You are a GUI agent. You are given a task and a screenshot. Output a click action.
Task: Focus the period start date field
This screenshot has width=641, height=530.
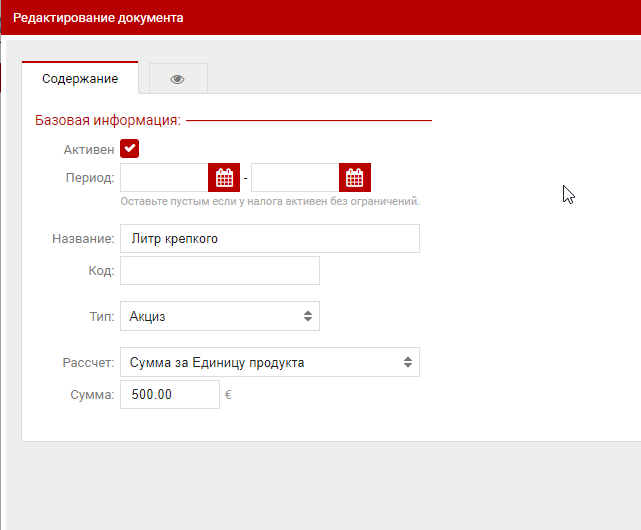(x=164, y=178)
